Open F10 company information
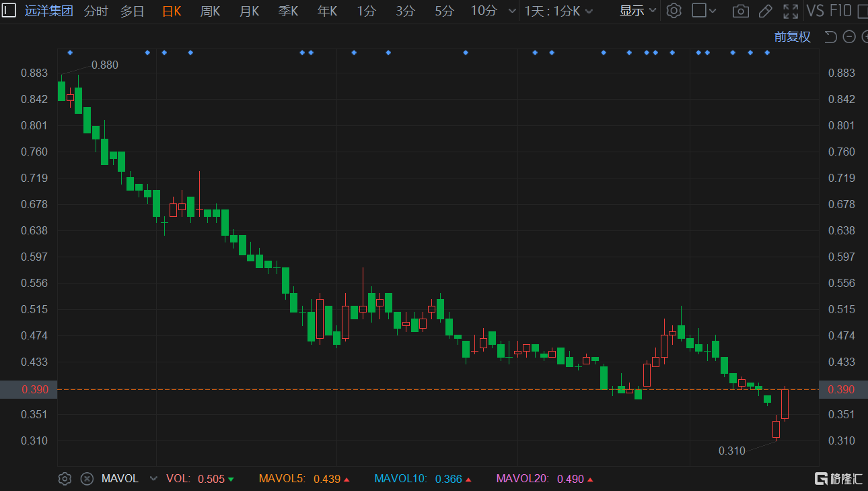The width and height of the screenshot is (868, 491). tap(840, 11)
